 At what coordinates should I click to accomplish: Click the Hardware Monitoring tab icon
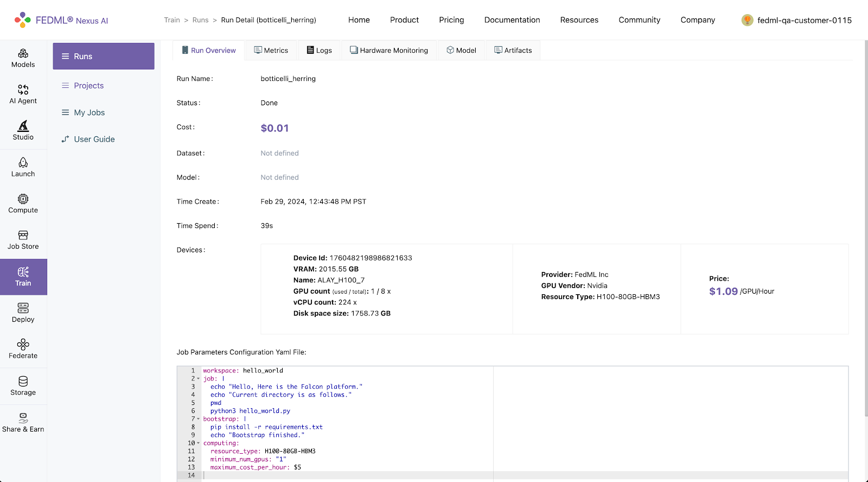[354, 50]
